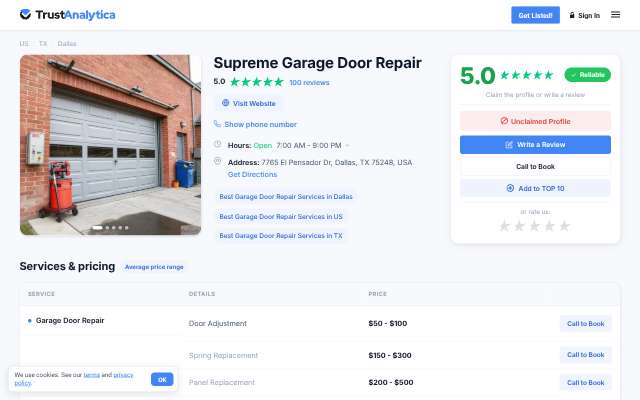Click the lock icon beside Sign In
This screenshot has width=640, height=400.
[x=572, y=15]
